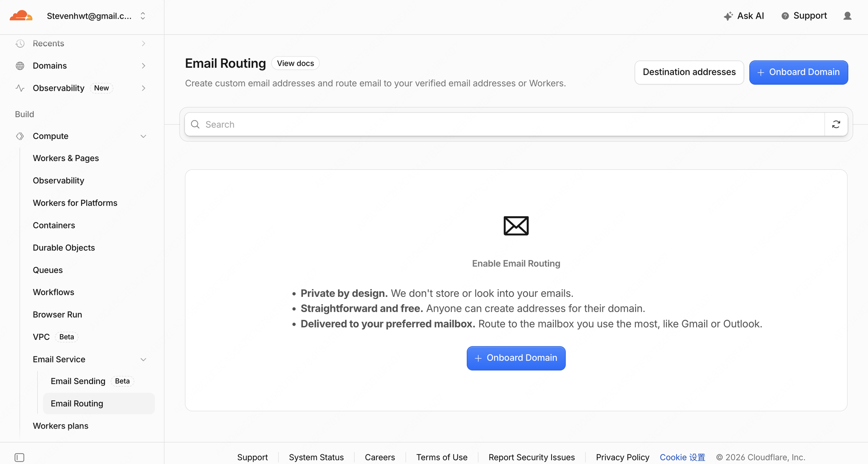Go to Containers
Image resolution: width=868 pixels, height=464 pixels.
point(54,225)
